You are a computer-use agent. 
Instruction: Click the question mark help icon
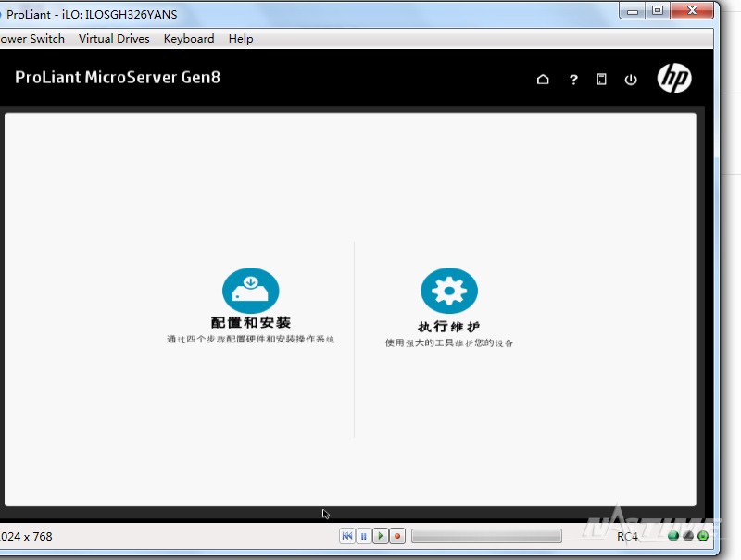(x=573, y=80)
